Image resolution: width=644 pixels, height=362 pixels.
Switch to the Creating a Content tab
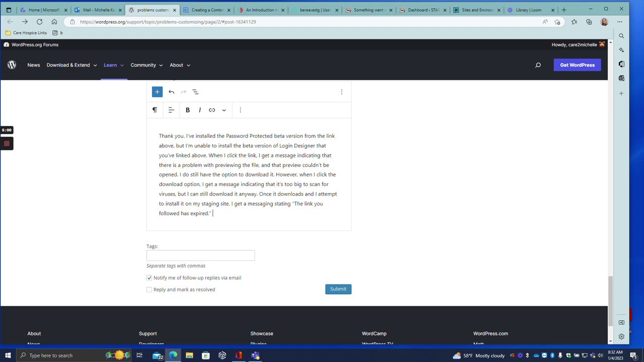[x=207, y=10]
